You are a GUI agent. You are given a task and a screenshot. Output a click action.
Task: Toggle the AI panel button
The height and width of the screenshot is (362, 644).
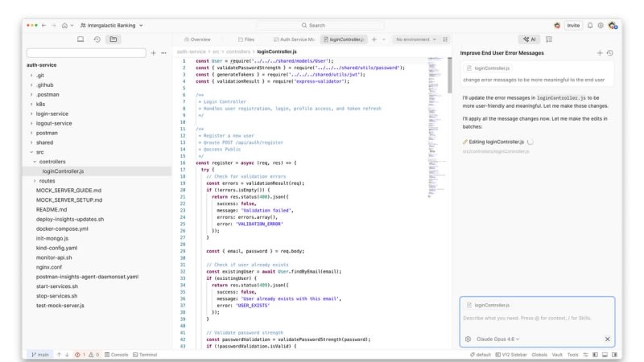pos(529,39)
